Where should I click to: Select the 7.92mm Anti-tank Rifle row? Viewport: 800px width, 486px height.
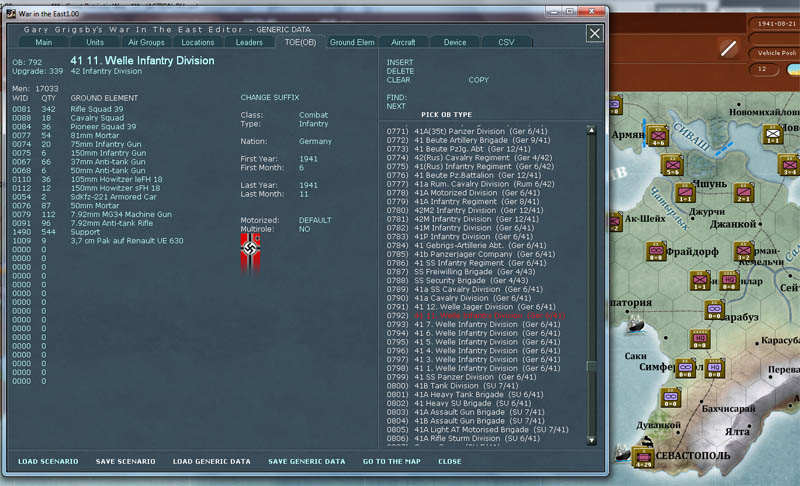(x=82, y=223)
